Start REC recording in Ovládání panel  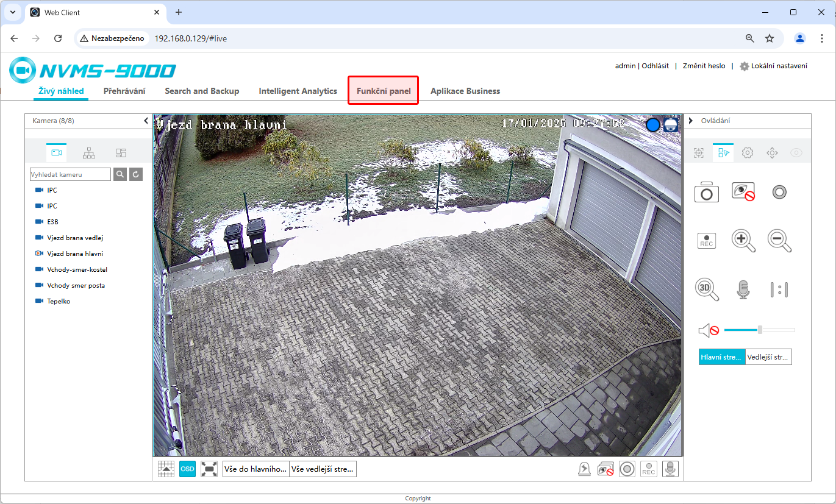[707, 241]
